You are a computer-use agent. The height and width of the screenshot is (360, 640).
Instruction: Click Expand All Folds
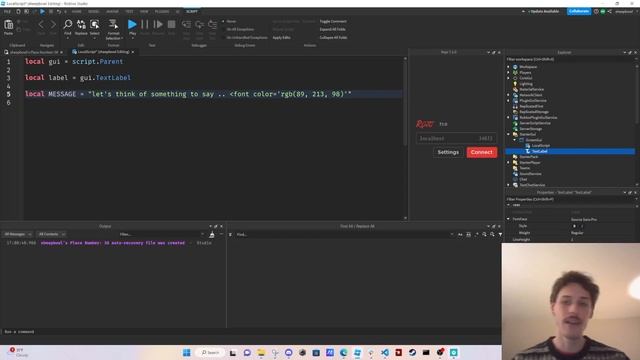pyautogui.click(x=332, y=29)
